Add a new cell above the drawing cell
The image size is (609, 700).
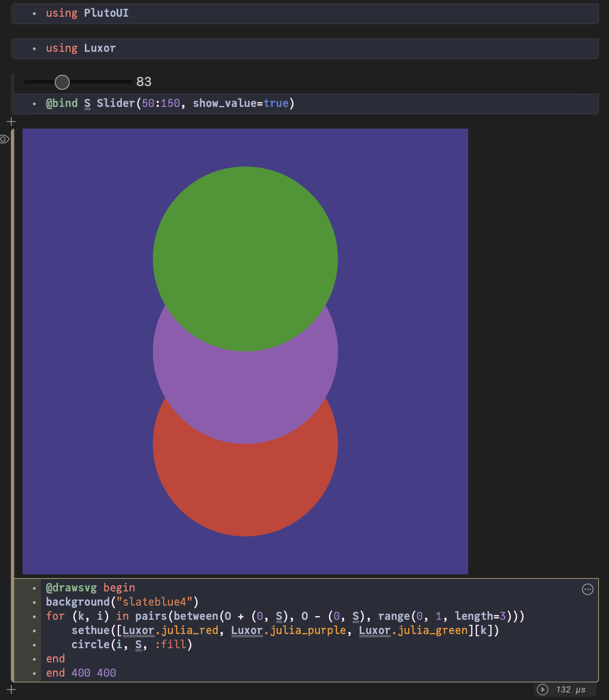pos(11,122)
